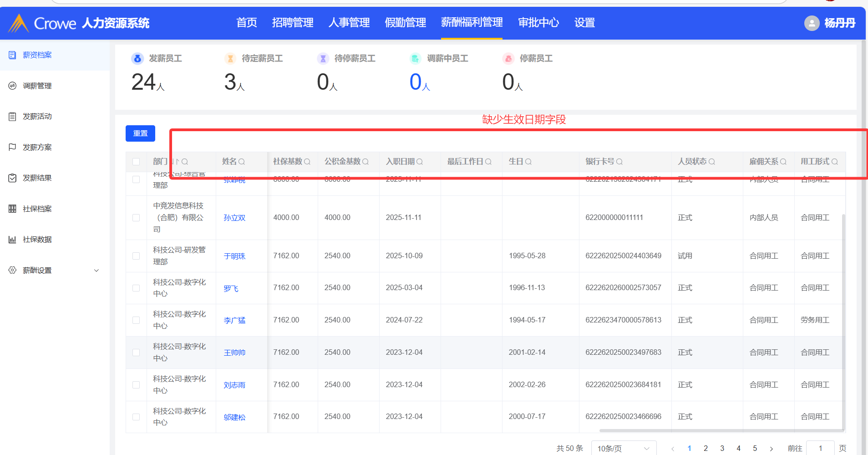Click the 杨丹丹 user avatar icon
The width and height of the screenshot is (868, 455).
tap(812, 23)
